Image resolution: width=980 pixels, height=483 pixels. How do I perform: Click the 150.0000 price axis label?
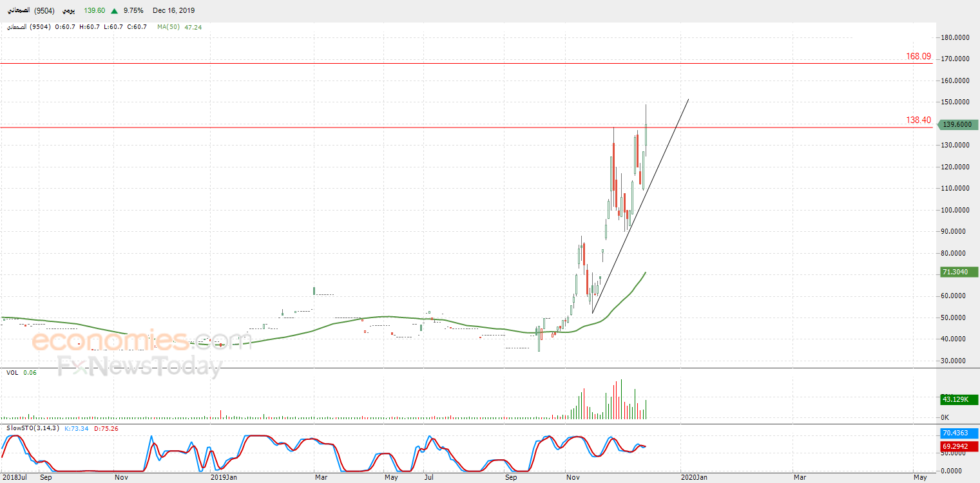coord(956,102)
